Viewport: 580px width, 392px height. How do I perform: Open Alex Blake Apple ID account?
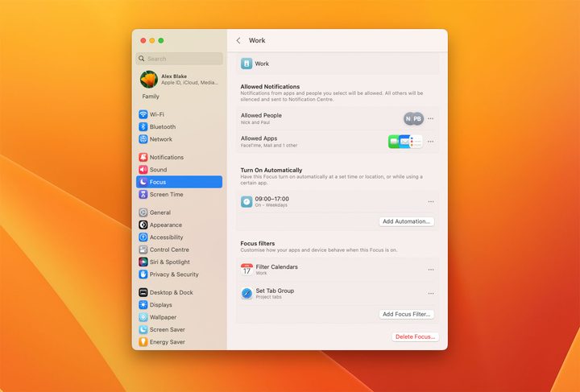[180, 79]
